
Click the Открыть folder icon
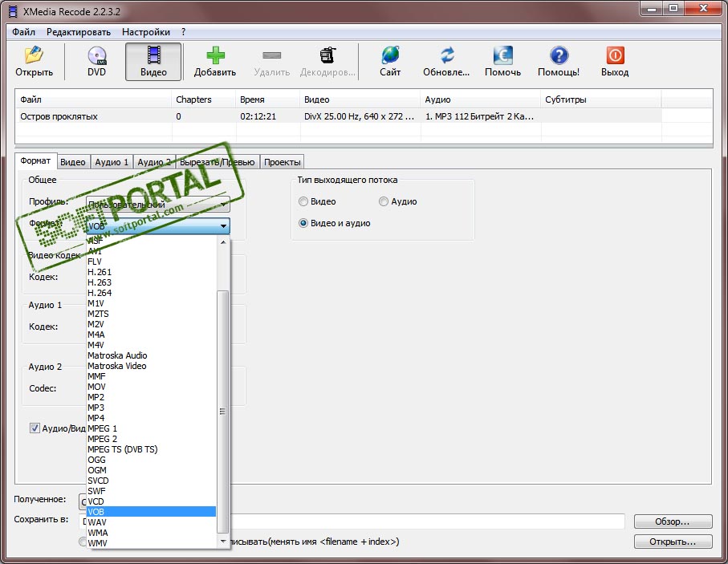(x=34, y=55)
